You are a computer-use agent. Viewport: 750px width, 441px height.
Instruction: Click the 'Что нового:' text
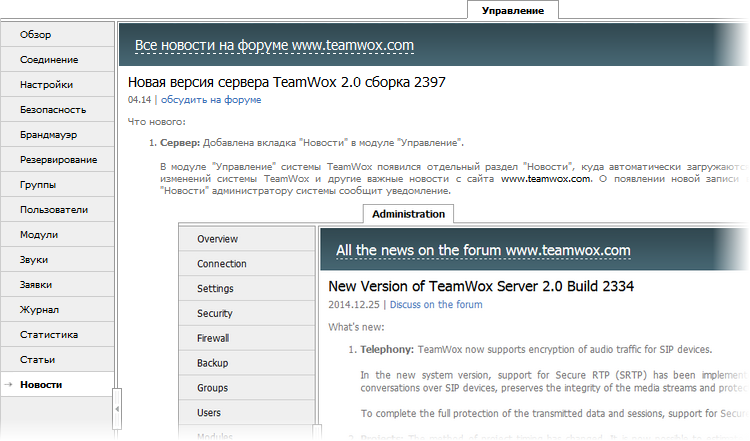(x=156, y=122)
